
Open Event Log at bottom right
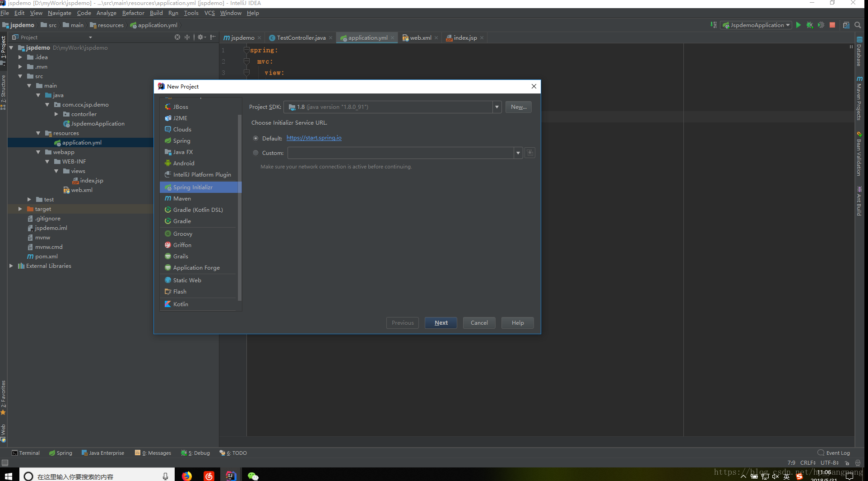(834, 453)
